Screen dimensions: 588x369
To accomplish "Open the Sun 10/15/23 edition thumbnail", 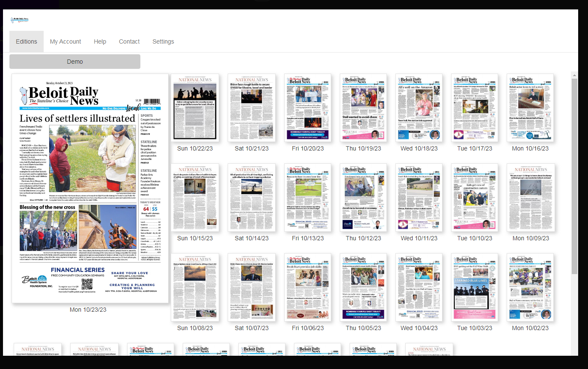I will pyautogui.click(x=195, y=198).
